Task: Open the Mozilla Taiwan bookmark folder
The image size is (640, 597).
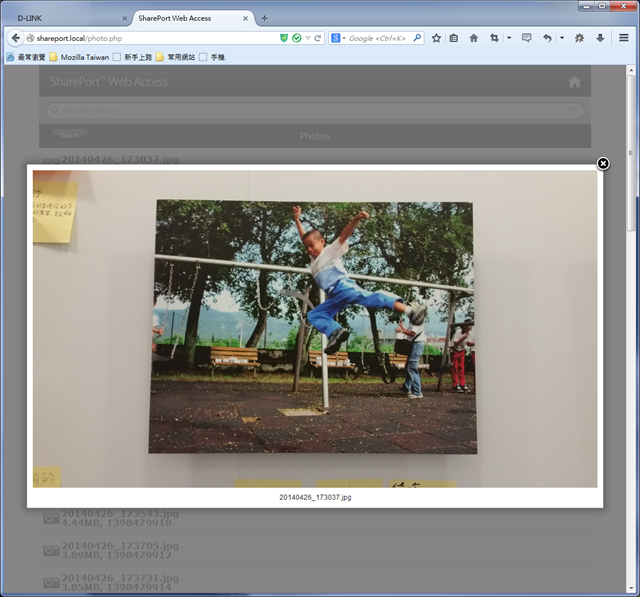Action: (80, 57)
